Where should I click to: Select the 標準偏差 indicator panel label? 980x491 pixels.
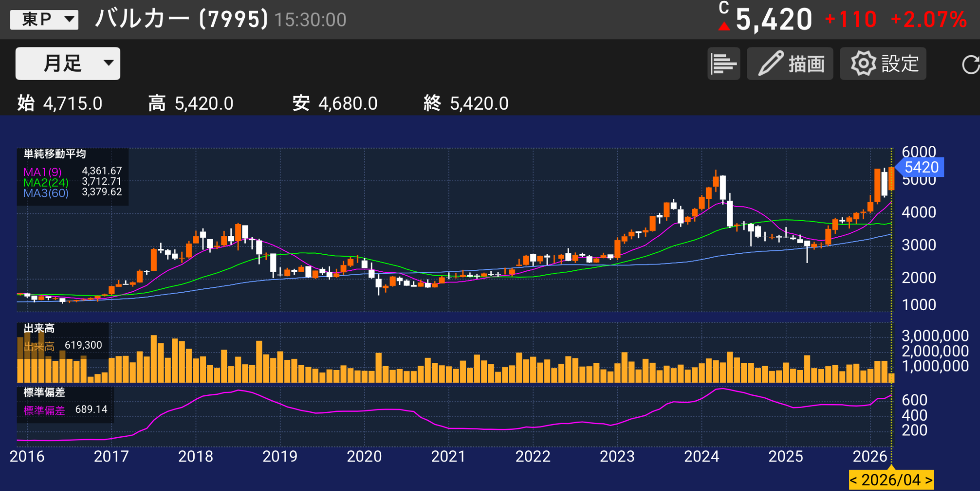click(44, 393)
